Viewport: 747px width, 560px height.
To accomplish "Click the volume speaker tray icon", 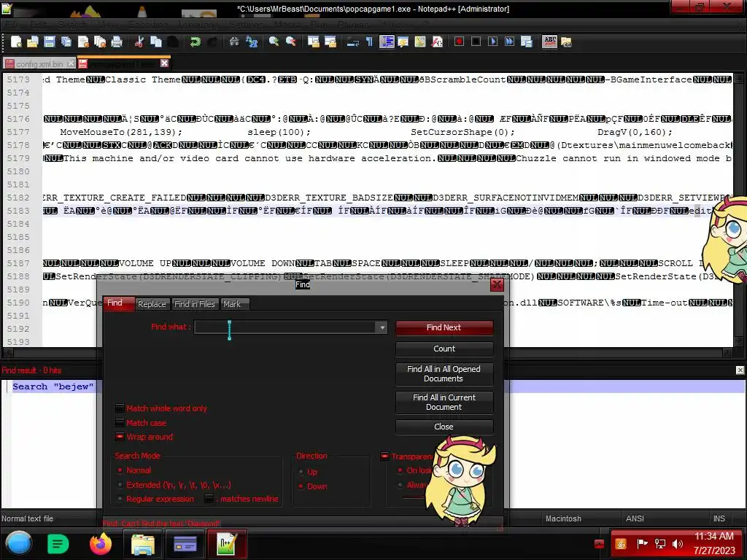I will [x=677, y=543].
